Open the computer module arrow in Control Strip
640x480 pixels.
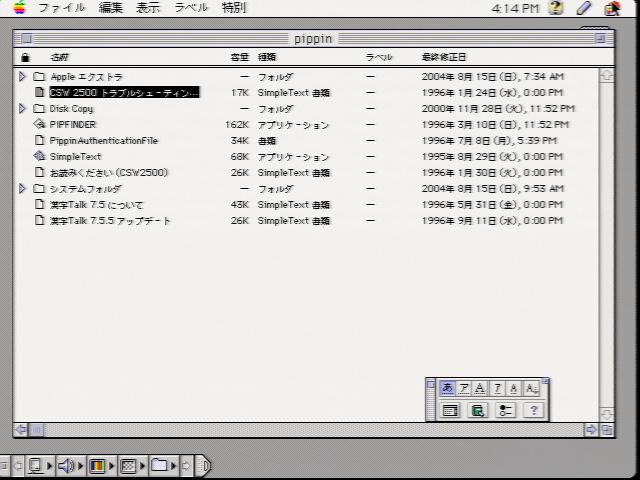(50, 465)
